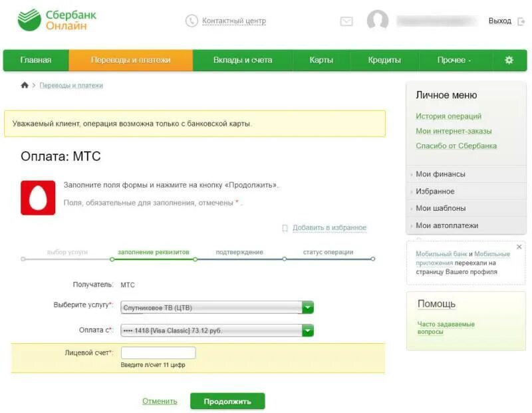Image resolution: width=532 pixels, height=413 pixels.
Task: Click the подтверждение step label
Action: click(x=239, y=252)
